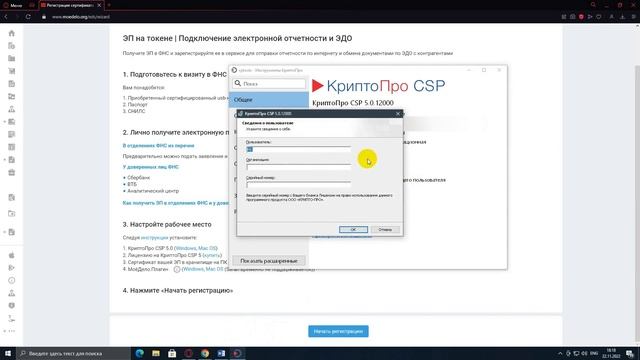The width and height of the screenshot is (640, 360).
Task: Focus the Пользователь input field
Action: (x=298, y=149)
